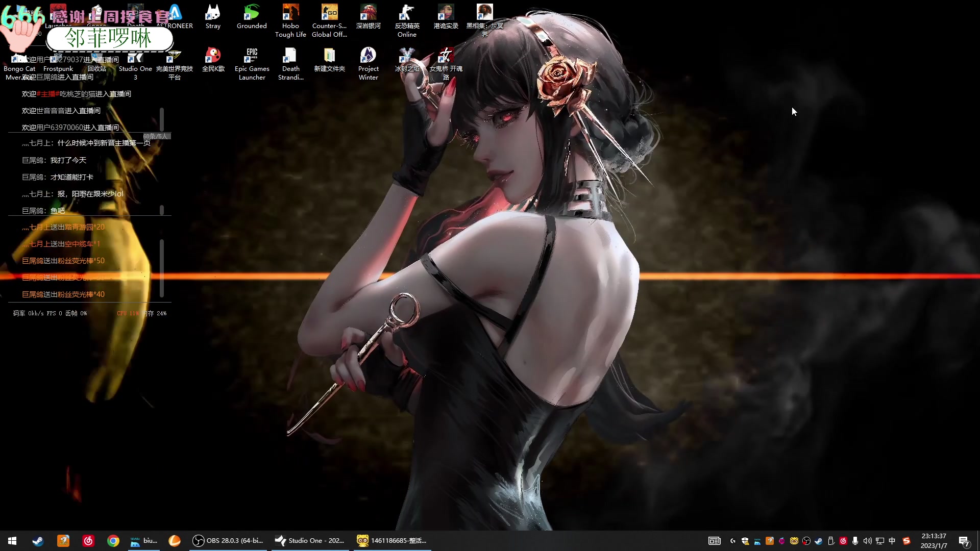Viewport: 980px width, 551px height.
Task: Switch to Studio One taskbar window
Action: tap(310, 541)
